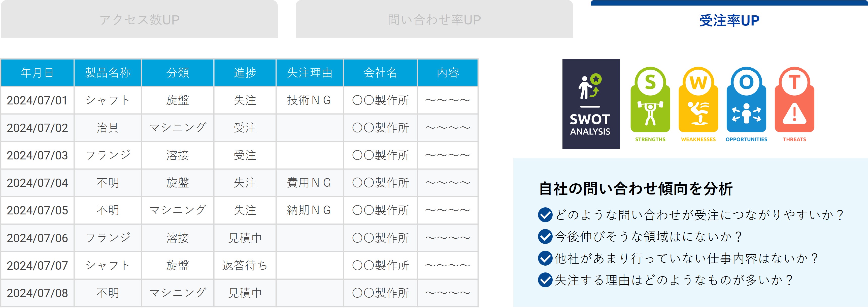This screenshot has width=868, height=308.
Task: Click the 失注理由 column header
Action: point(310,73)
